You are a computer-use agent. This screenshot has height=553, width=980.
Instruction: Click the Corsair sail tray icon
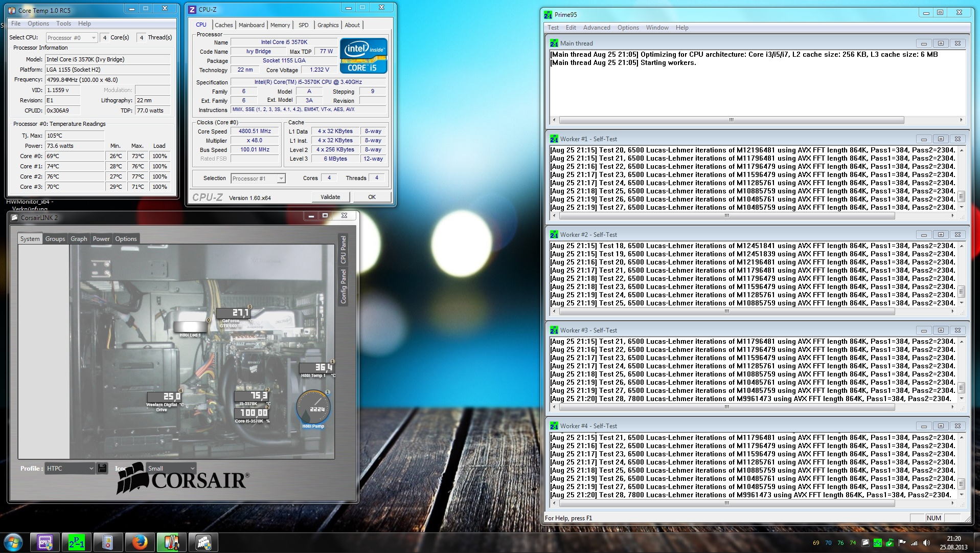click(865, 543)
